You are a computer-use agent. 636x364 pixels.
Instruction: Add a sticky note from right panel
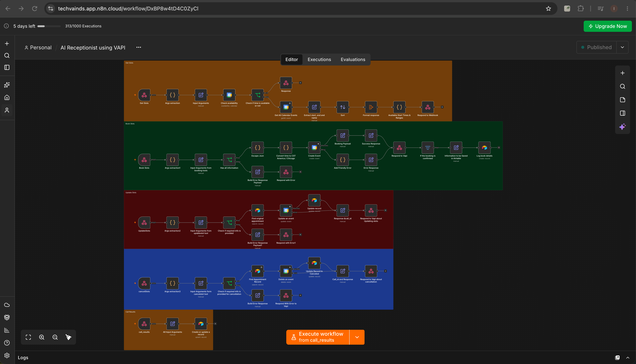click(x=622, y=100)
